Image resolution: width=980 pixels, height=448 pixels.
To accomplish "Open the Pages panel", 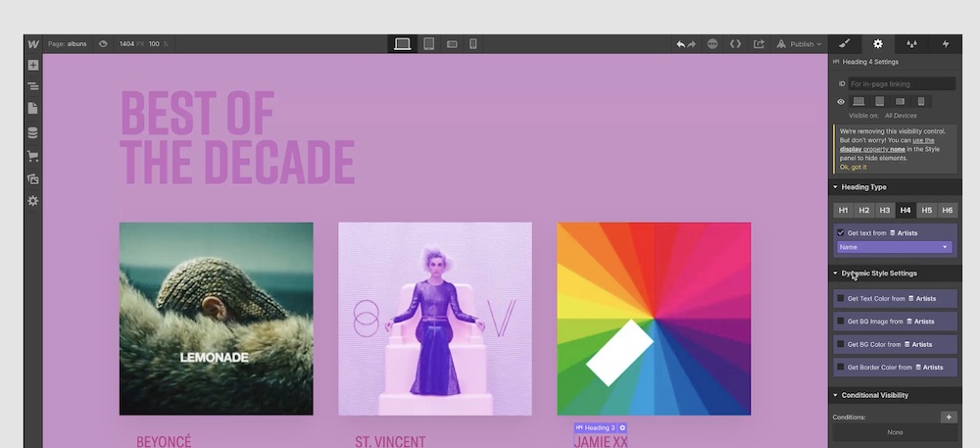I will click(33, 108).
